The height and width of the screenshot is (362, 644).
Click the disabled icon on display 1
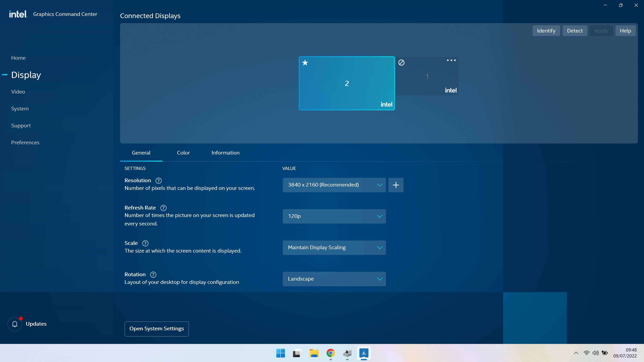point(401,63)
